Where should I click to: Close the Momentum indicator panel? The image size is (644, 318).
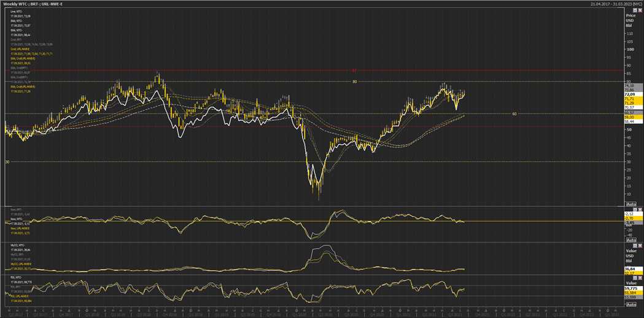(x=640, y=209)
